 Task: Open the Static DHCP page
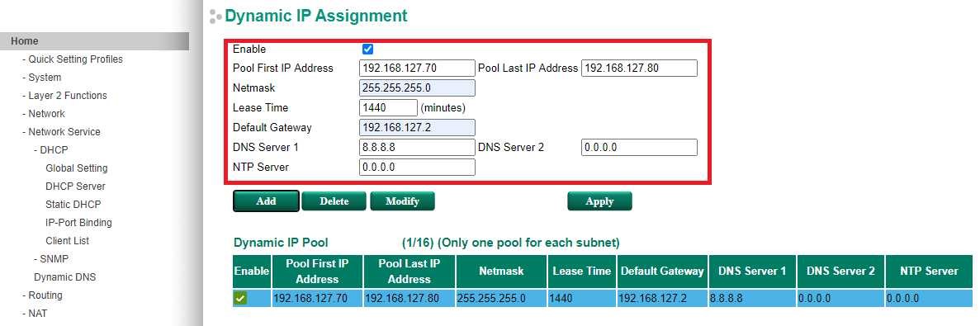(x=73, y=204)
